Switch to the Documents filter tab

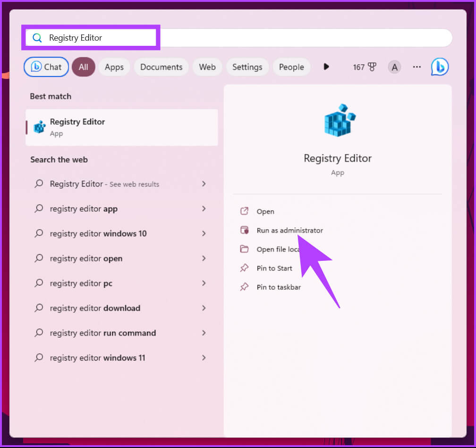tap(161, 67)
